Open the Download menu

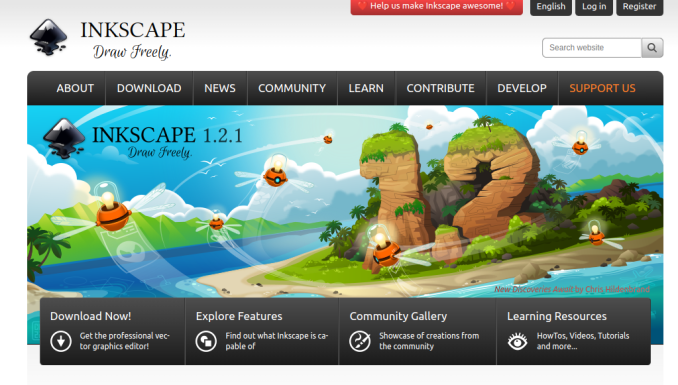coord(149,88)
